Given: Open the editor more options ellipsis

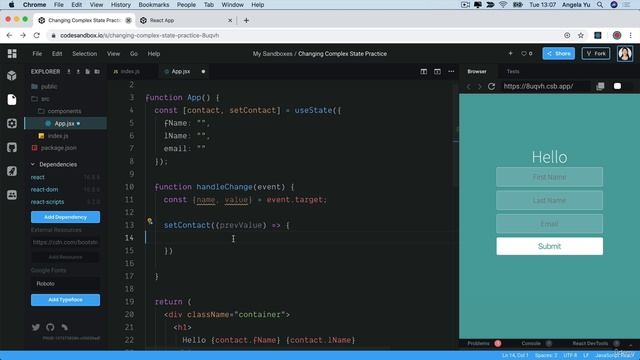Looking at the screenshot, I should (451, 71).
